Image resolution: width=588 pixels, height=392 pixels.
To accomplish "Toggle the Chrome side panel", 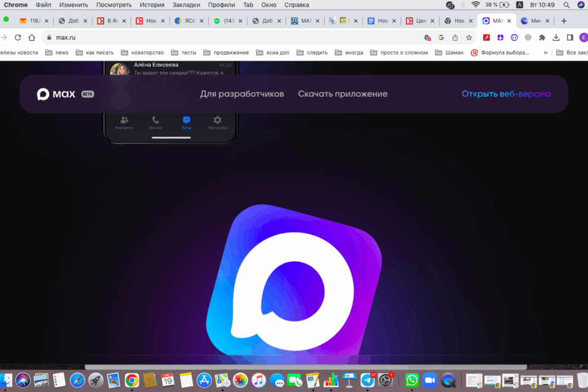I will click(570, 37).
